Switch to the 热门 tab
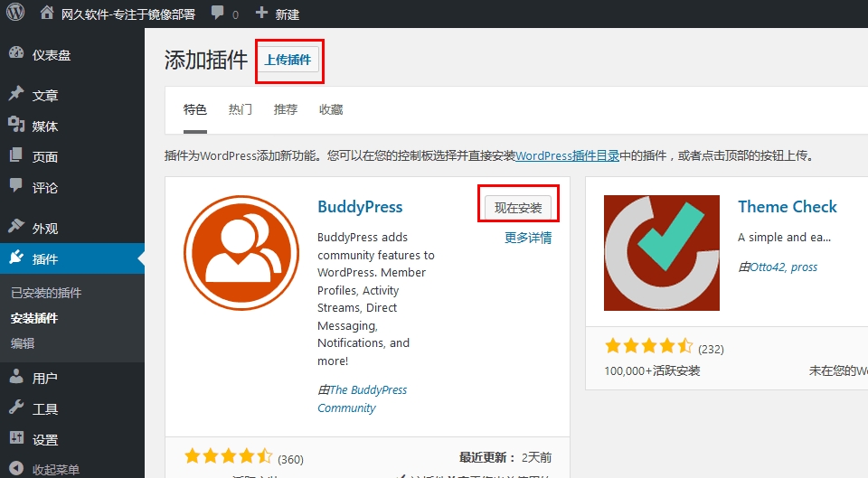Image resolution: width=868 pixels, height=478 pixels. click(240, 109)
